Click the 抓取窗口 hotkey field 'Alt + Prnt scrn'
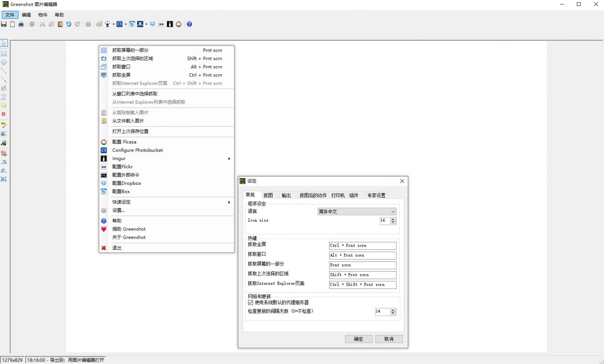 pyautogui.click(x=363, y=256)
